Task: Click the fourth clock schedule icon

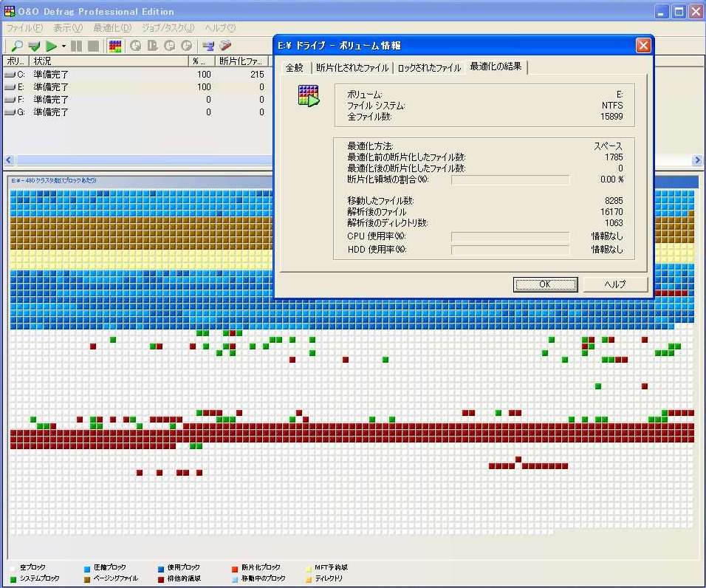Action: (186, 46)
